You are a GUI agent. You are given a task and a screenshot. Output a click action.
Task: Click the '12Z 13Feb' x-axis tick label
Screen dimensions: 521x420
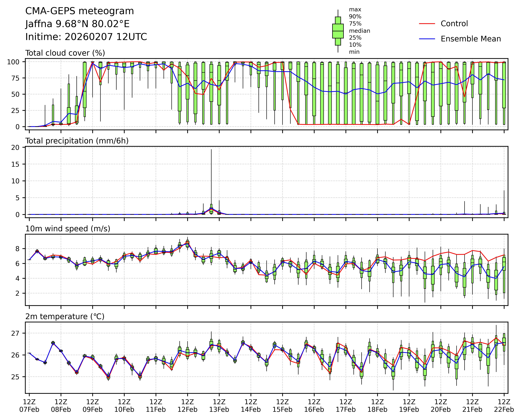click(219, 406)
